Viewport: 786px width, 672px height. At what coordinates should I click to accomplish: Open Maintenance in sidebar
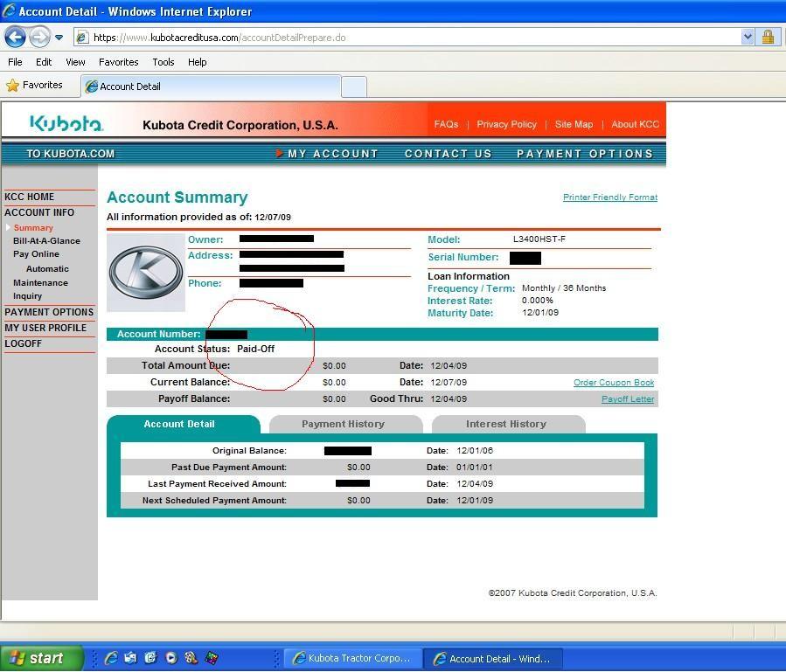pyautogui.click(x=40, y=282)
